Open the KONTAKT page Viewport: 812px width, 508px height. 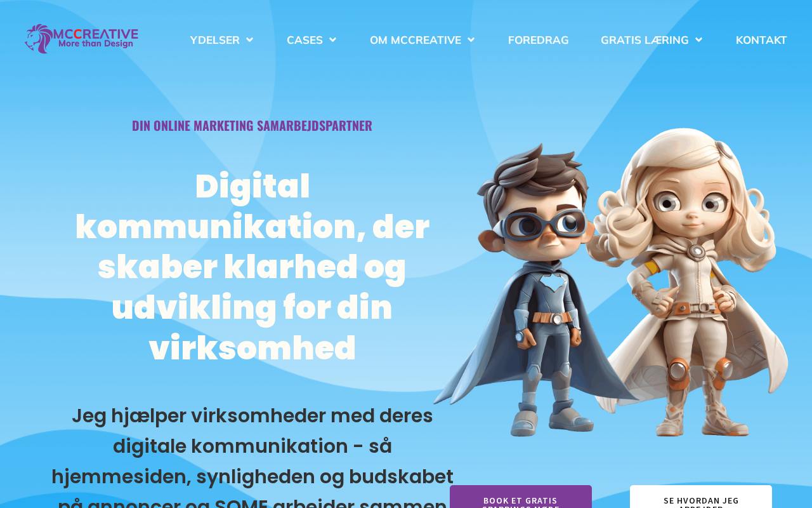[761, 40]
